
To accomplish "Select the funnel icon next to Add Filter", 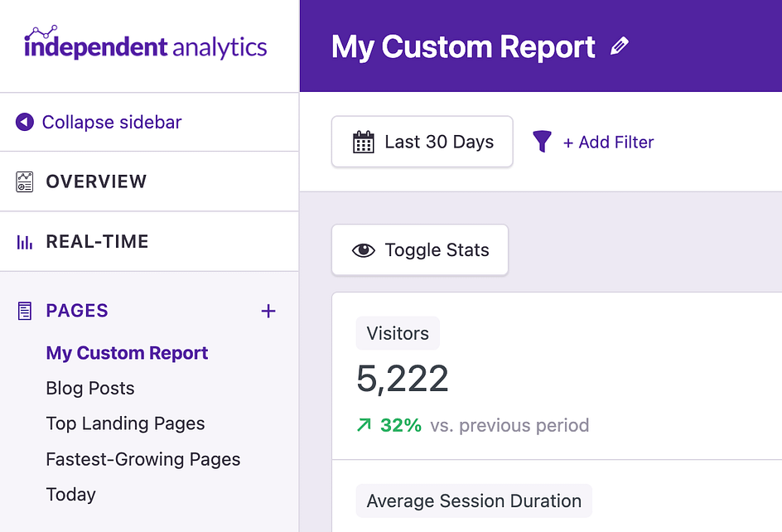I will pos(543,142).
